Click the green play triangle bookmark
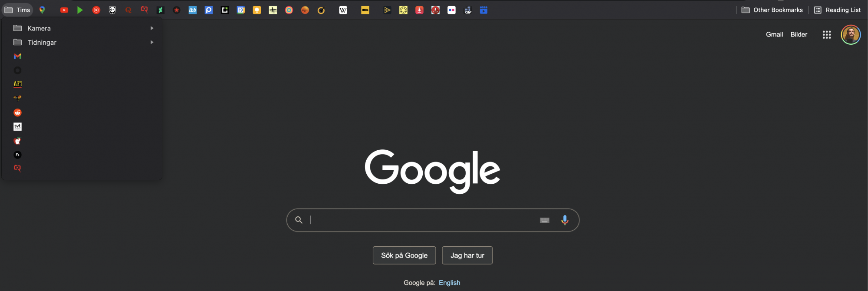868x291 pixels. 80,10
